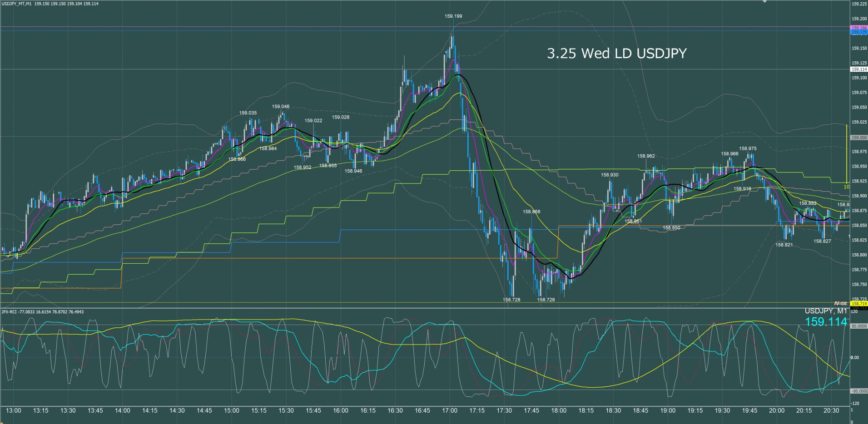
Task: Click the yellow "10" countdown label
Action: point(847,187)
